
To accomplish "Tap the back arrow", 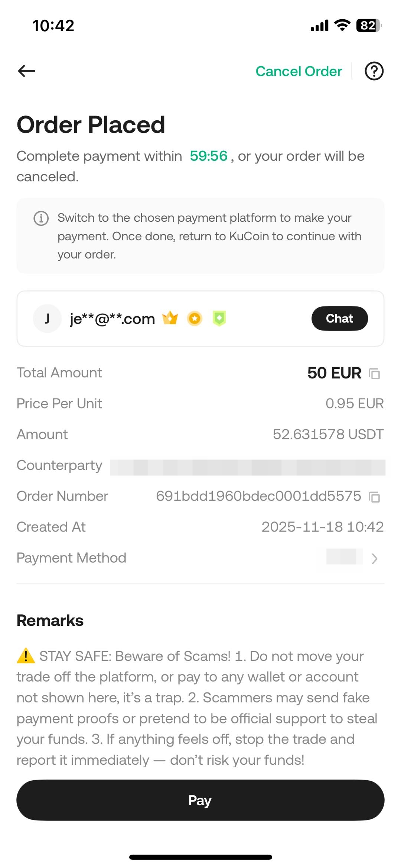I will (26, 71).
